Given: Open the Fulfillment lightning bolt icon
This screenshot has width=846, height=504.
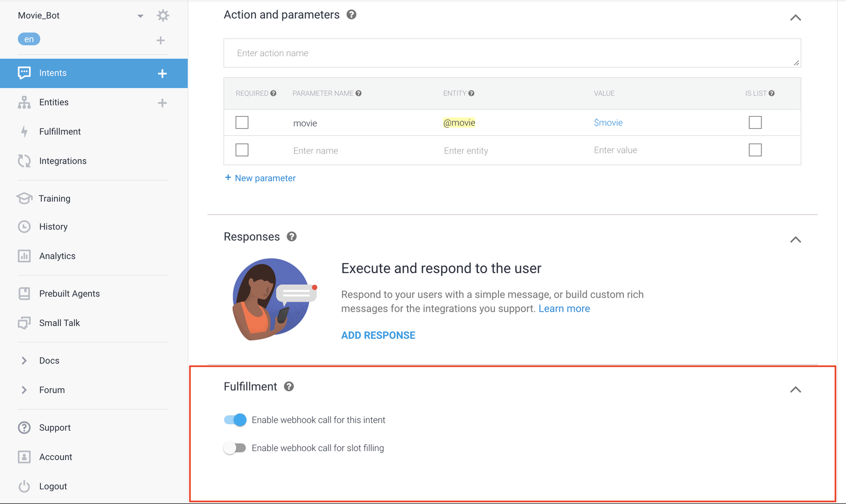Looking at the screenshot, I should [x=24, y=132].
